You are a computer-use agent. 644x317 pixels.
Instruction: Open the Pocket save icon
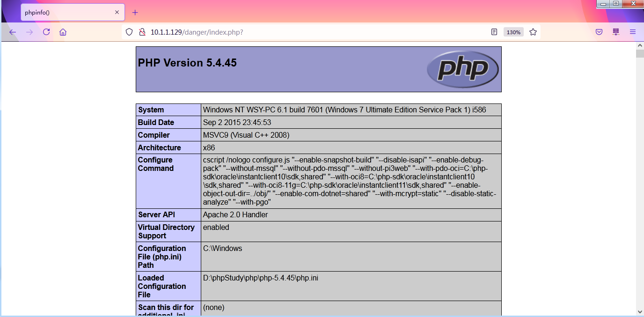(599, 32)
